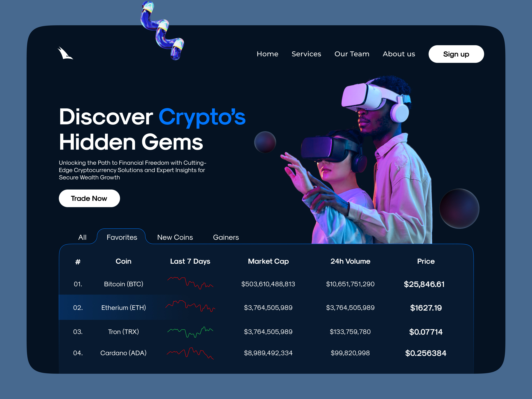532x399 pixels.
Task: Navigate to the Services page
Action: tap(306, 54)
